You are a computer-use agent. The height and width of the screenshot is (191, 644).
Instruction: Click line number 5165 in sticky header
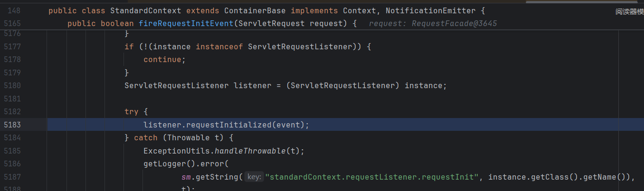13,23
